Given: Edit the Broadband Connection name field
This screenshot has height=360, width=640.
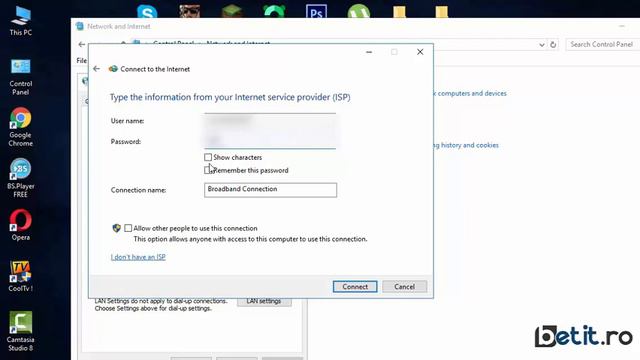Looking at the screenshot, I should 270,190.
